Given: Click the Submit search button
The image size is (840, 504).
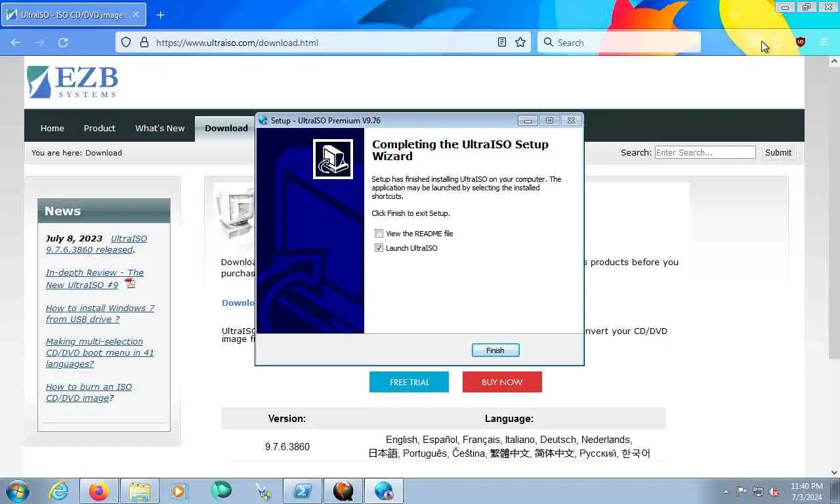Looking at the screenshot, I should tap(778, 152).
